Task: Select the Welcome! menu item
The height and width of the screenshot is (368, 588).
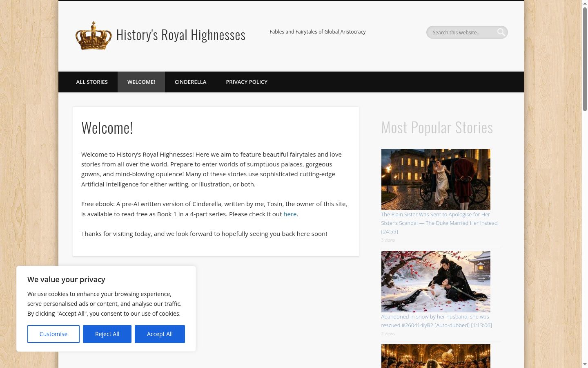Action: 141,82
